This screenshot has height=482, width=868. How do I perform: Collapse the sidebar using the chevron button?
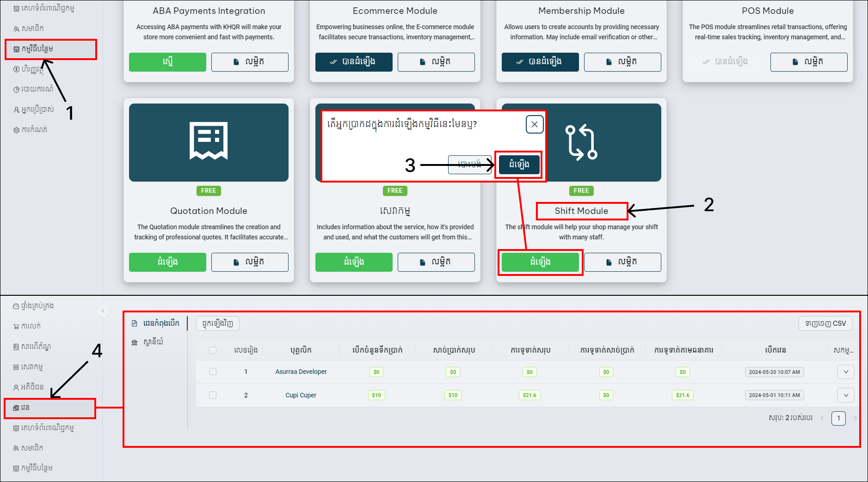coord(103,311)
